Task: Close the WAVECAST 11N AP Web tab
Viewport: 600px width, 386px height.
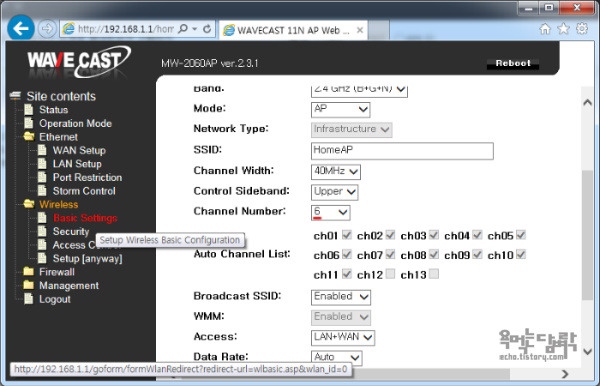Action: pyautogui.click(x=360, y=30)
